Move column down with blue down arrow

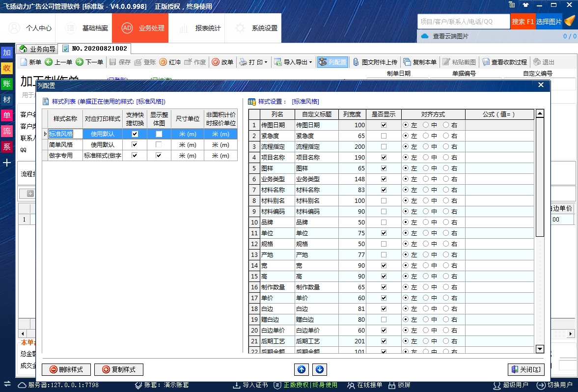pyautogui.click(x=319, y=369)
